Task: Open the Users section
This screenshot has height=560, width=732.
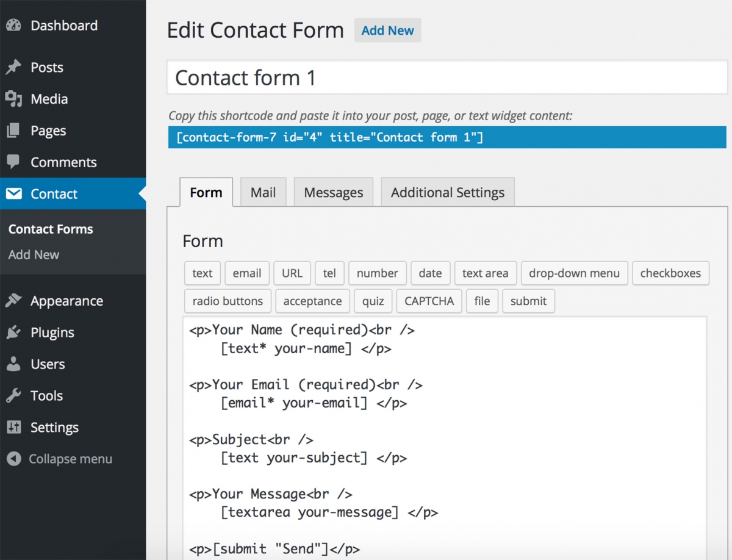Action: 47,364
